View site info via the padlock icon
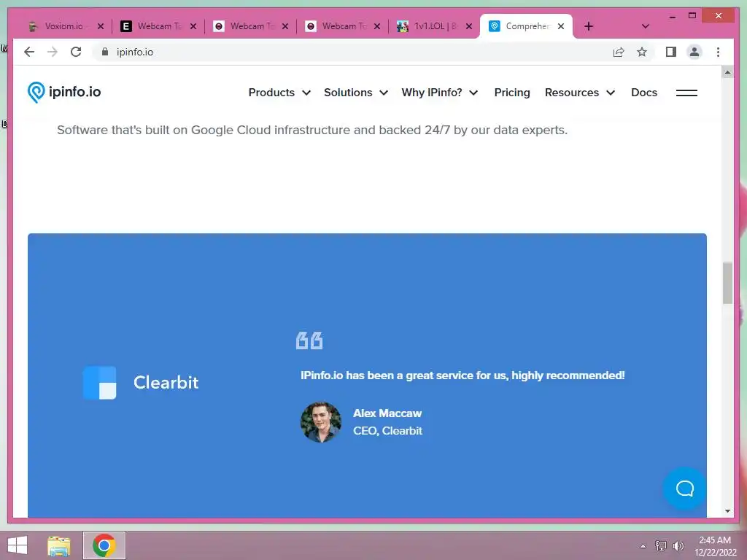This screenshot has height=560, width=747. pyautogui.click(x=105, y=52)
